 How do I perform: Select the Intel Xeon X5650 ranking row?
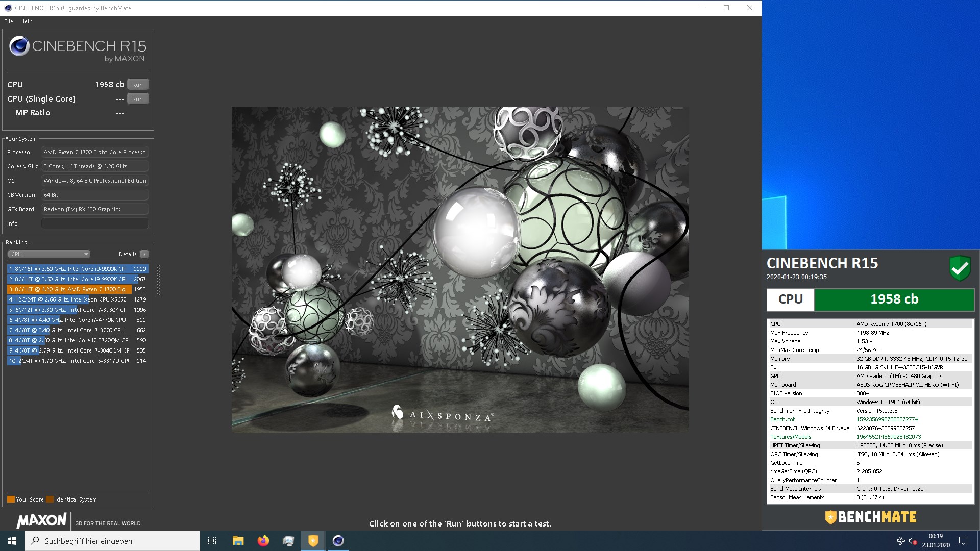[x=78, y=299]
